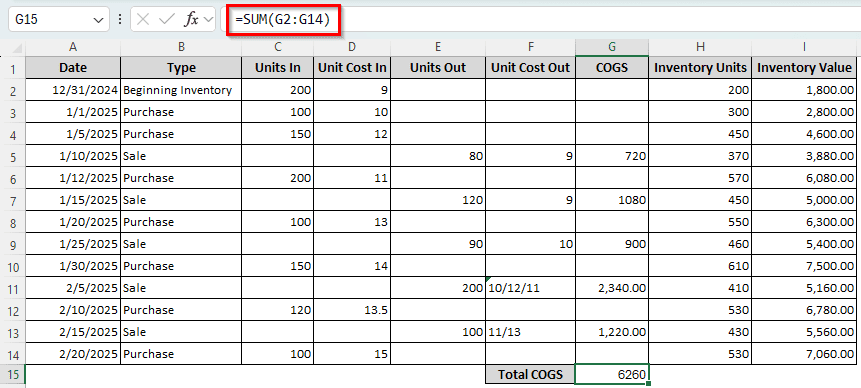The image size is (861, 388).
Task: Click the COGS cell showing 1080
Action: [x=612, y=200]
